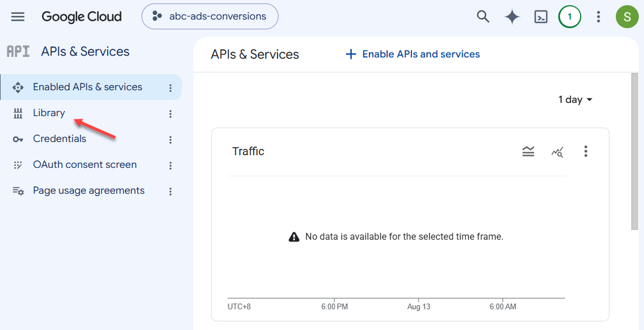
Task: Activate Cloud Shell terminal icon
Action: coord(541,17)
